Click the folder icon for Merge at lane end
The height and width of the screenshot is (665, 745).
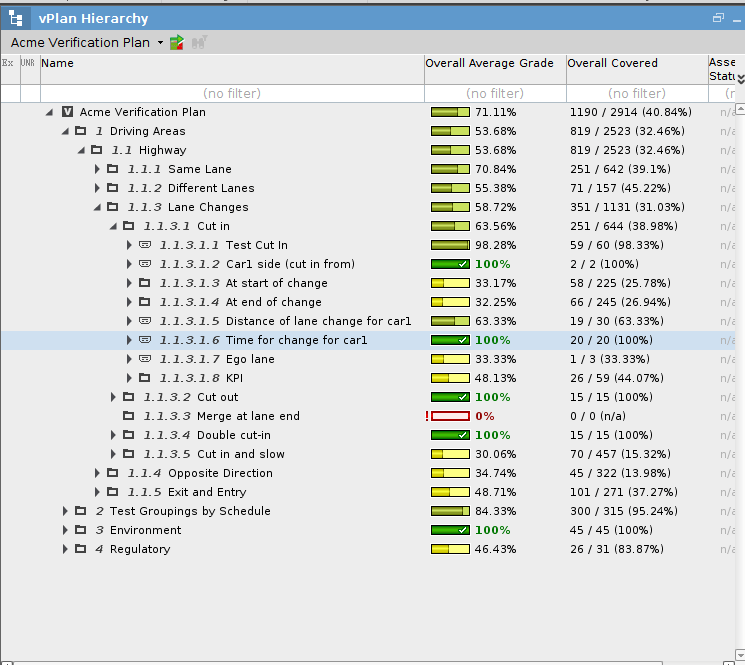[129, 416]
